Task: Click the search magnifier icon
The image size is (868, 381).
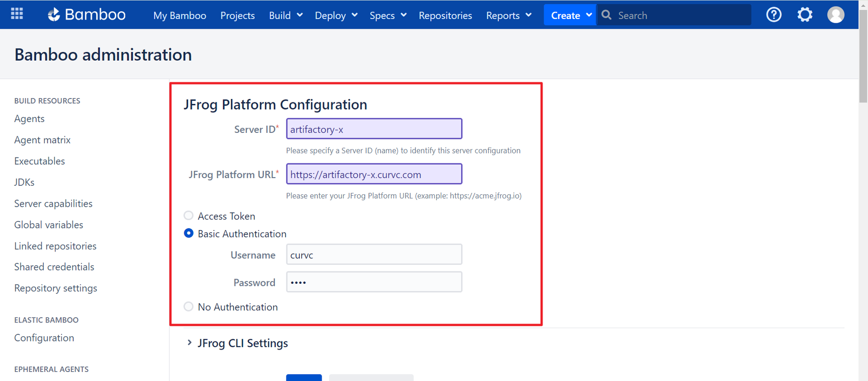Action: point(606,15)
